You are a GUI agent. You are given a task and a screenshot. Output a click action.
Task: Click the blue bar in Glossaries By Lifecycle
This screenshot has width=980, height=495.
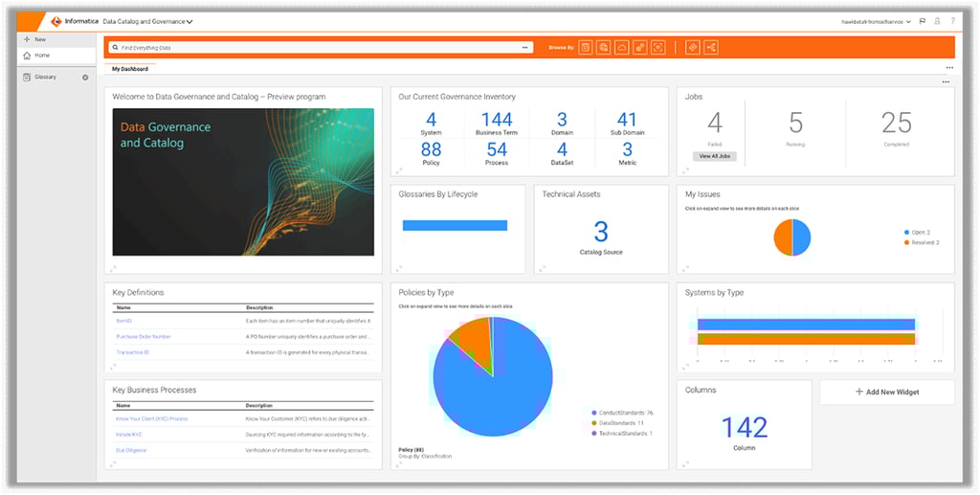(x=455, y=226)
